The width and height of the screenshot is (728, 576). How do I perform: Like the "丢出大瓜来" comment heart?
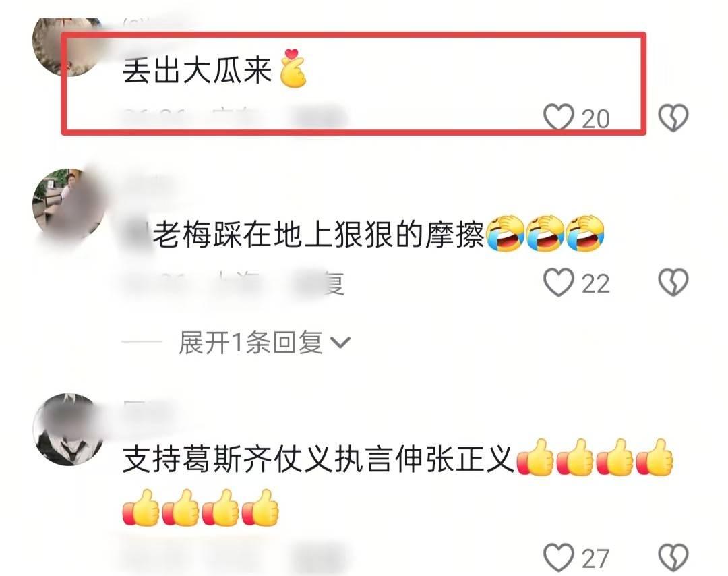[x=559, y=117]
